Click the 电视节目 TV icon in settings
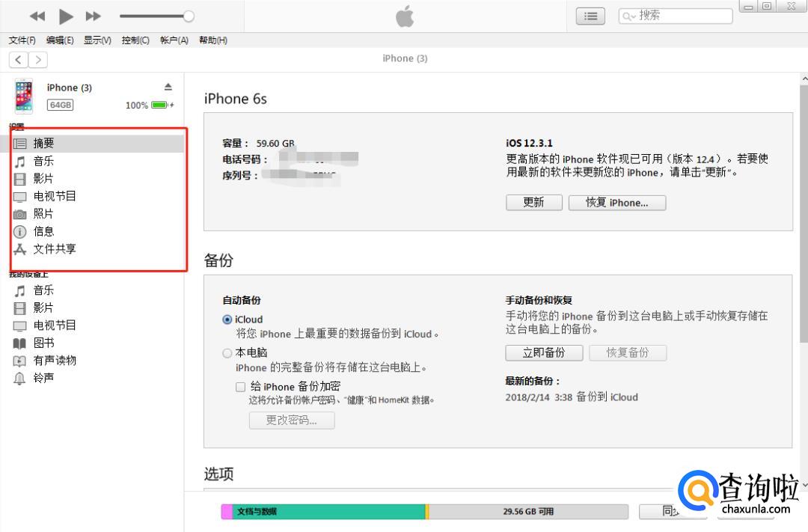This screenshot has height=532, width=808. pyautogui.click(x=19, y=197)
